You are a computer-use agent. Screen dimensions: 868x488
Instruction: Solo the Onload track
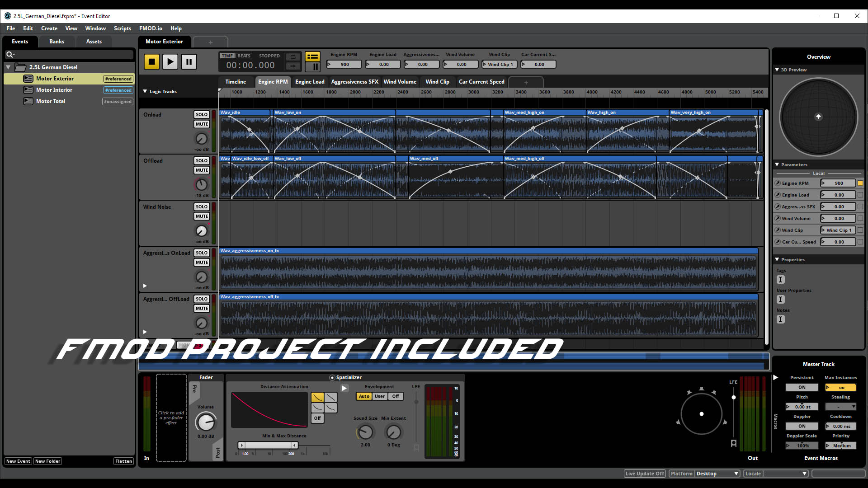point(202,115)
